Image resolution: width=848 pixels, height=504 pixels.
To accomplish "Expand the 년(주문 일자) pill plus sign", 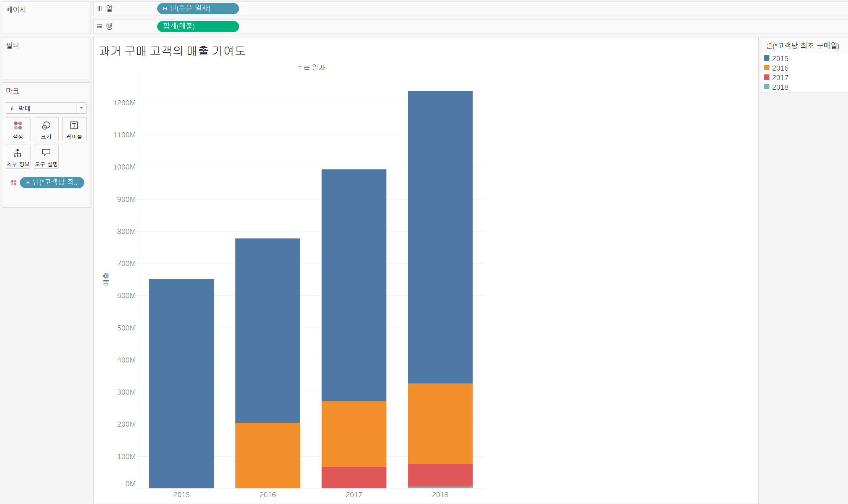I will click(x=165, y=8).
